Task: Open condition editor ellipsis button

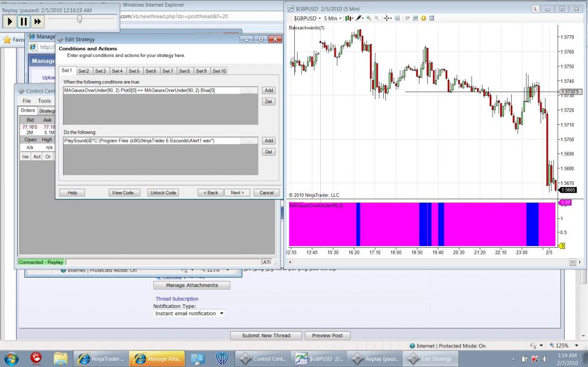Action: (x=250, y=91)
